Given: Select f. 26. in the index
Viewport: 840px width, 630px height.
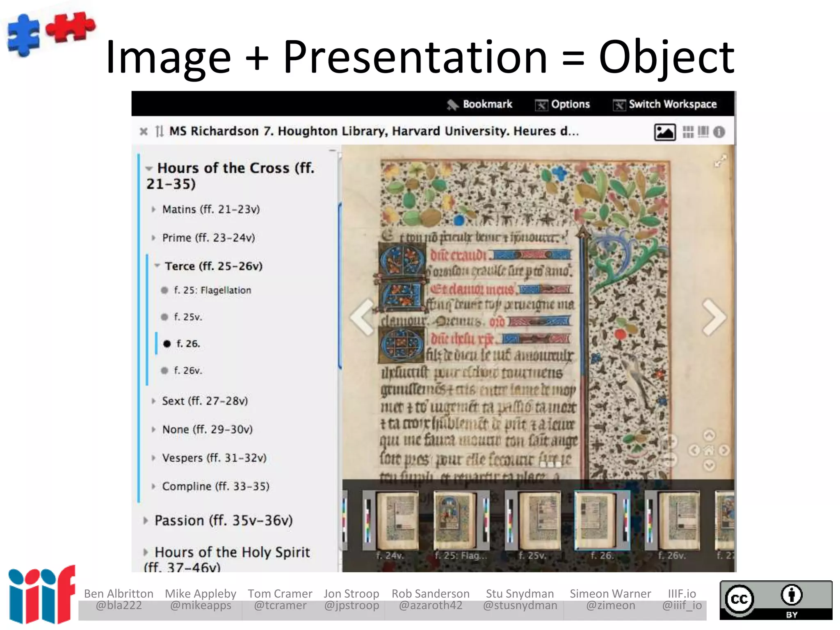Looking at the screenshot, I should coord(188,344).
